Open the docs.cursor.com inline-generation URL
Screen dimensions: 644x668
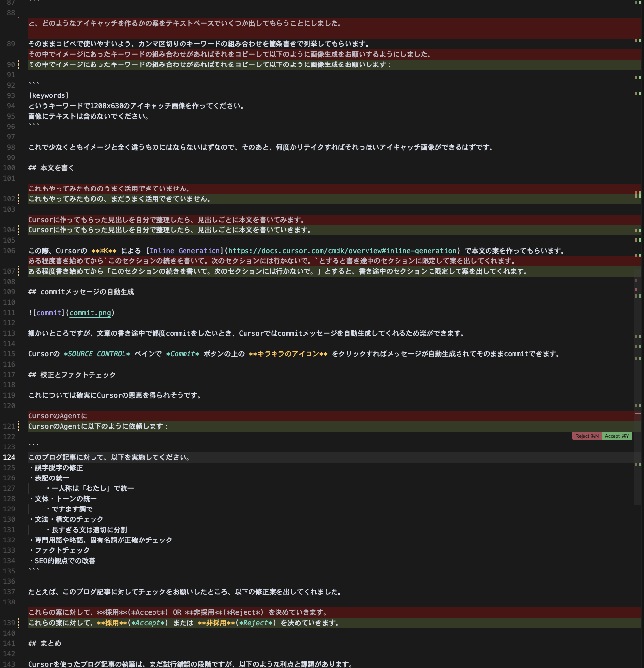pyautogui.click(x=342, y=251)
